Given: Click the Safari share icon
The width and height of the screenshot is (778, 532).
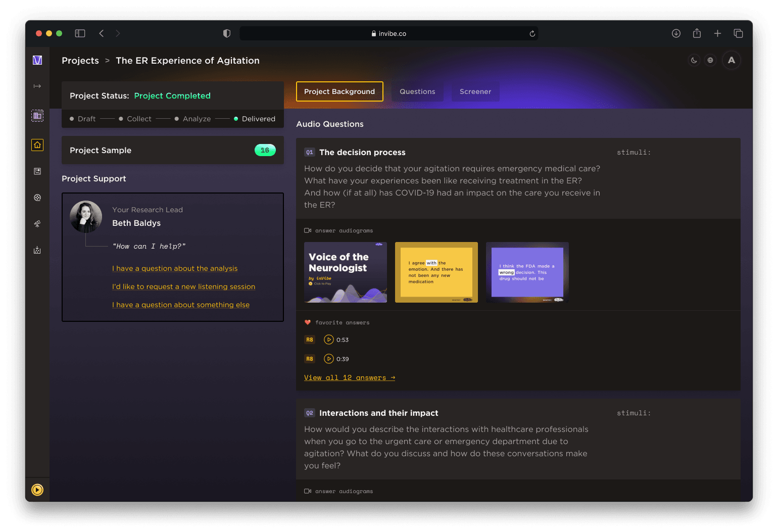Looking at the screenshot, I should tap(697, 33).
